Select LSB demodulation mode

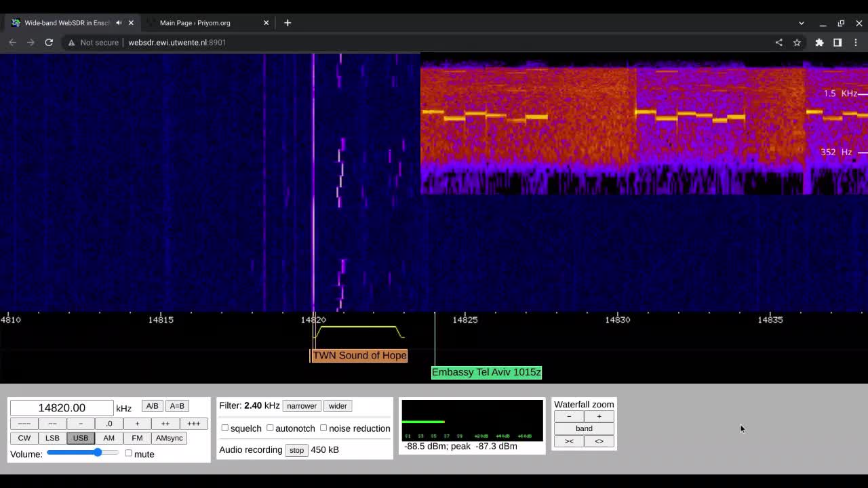[x=52, y=438]
